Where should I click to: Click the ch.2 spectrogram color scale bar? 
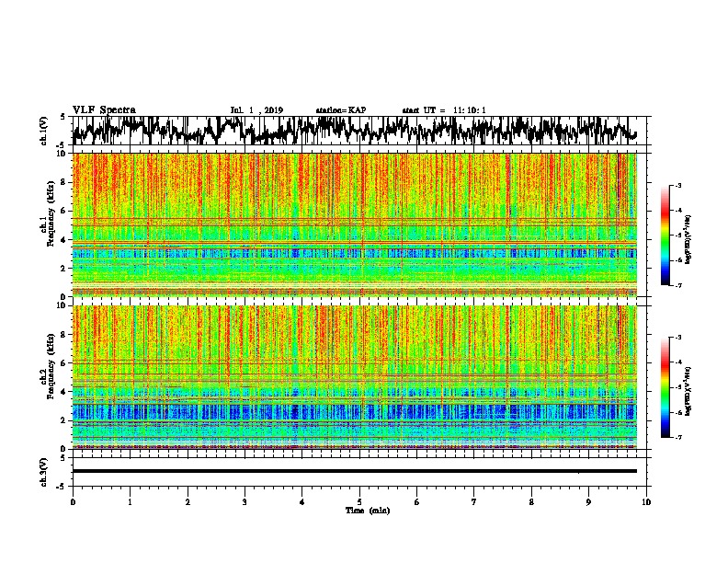coord(665,387)
